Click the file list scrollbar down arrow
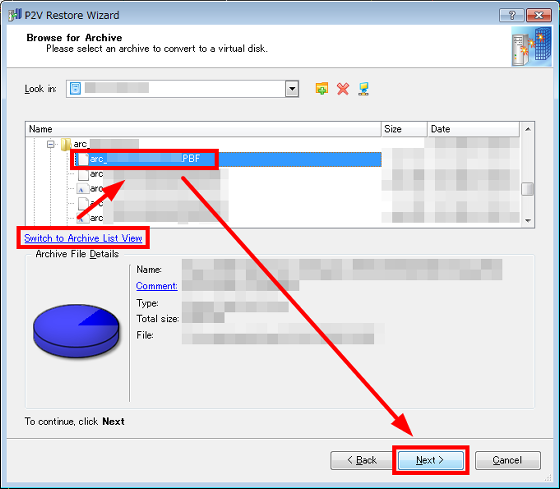 (528, 221)
